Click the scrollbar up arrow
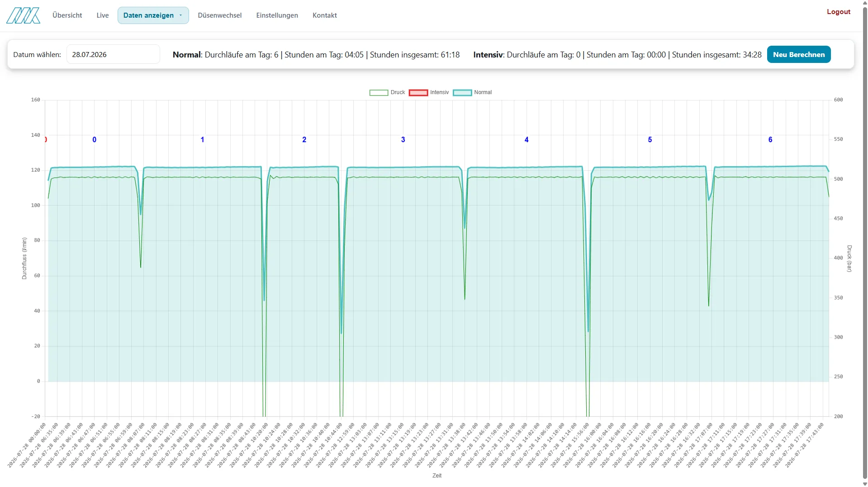868x487 pixels. [865, 3]
